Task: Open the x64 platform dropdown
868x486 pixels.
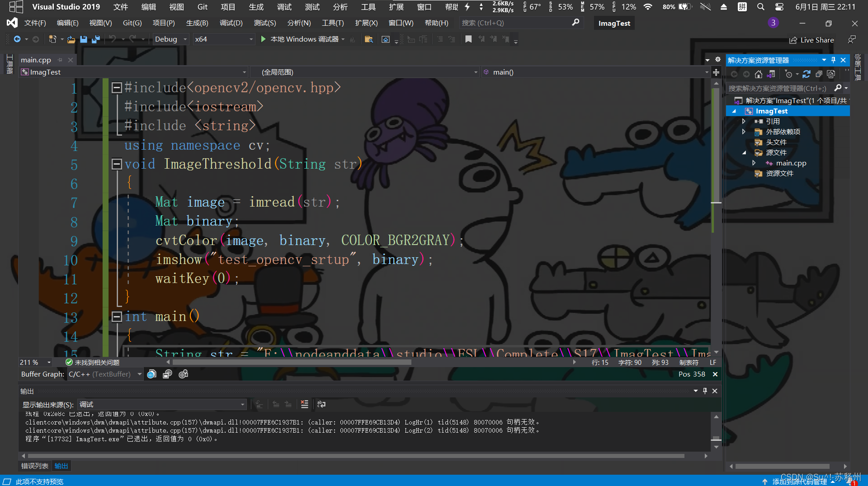Action: click(x=224, y=39)
